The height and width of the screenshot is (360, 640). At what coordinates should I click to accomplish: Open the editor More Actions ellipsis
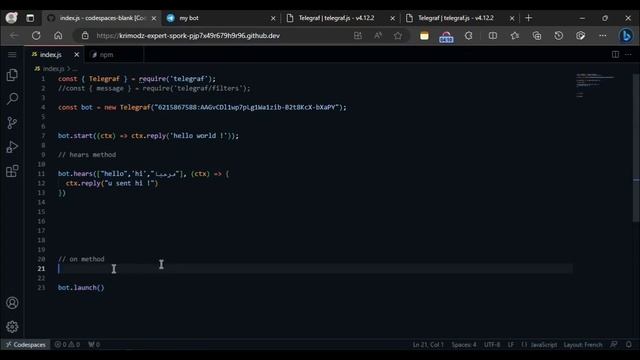click(x=628, y=54)
